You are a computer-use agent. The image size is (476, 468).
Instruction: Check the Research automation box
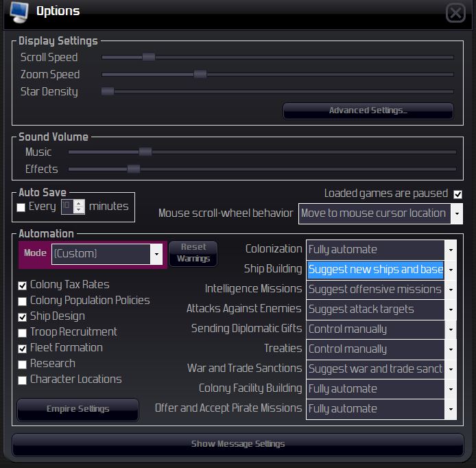[22, 364]
